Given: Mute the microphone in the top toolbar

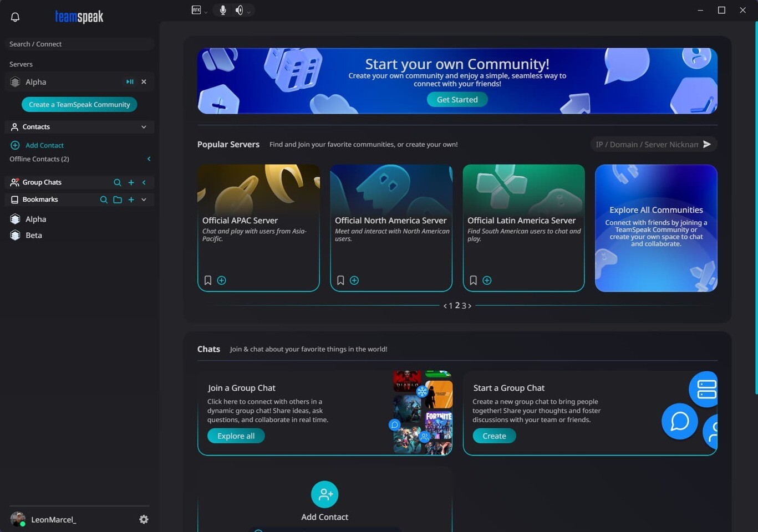Looking at the screenshot, I should pyautogui.click(x=222, y=9).
